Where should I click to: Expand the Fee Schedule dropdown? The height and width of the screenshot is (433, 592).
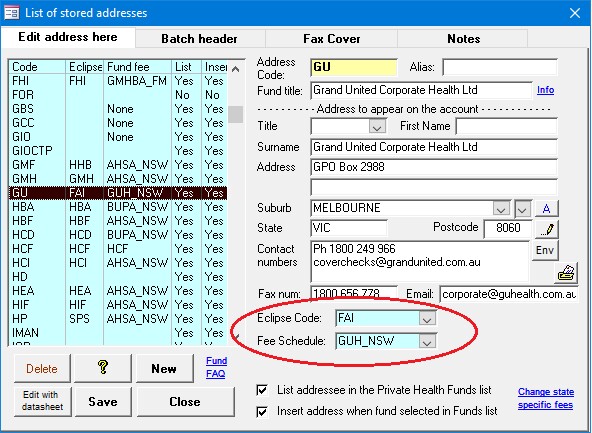(427, 342)
